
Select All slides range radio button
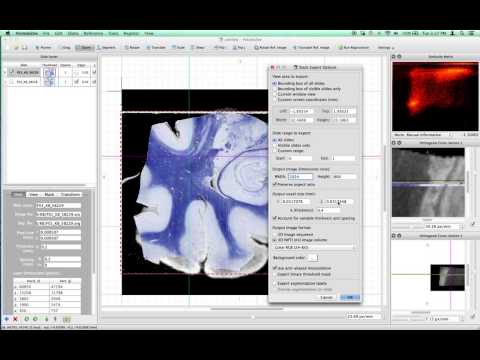(275, 140)
